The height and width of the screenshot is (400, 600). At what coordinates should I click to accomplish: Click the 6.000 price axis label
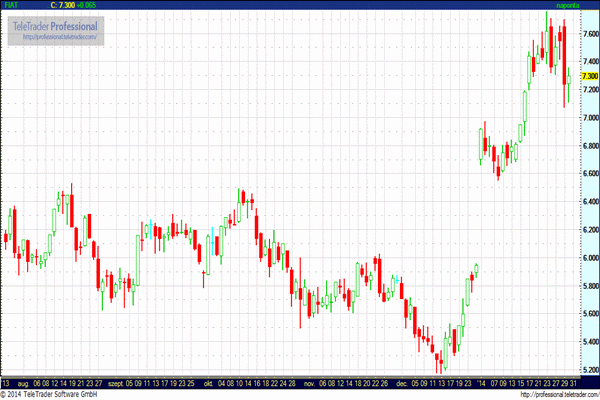tap(590, 258)
